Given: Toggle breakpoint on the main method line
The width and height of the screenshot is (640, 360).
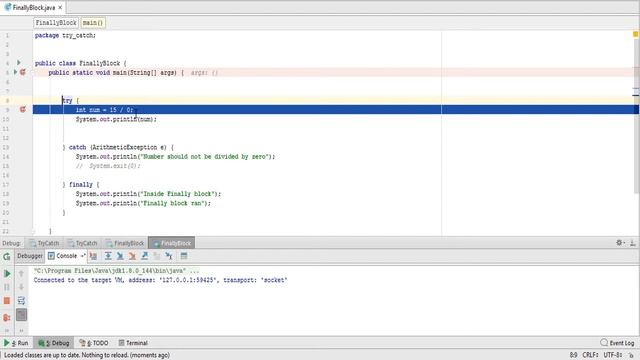Looking at the screenshot, I should [x=23, y=72].
